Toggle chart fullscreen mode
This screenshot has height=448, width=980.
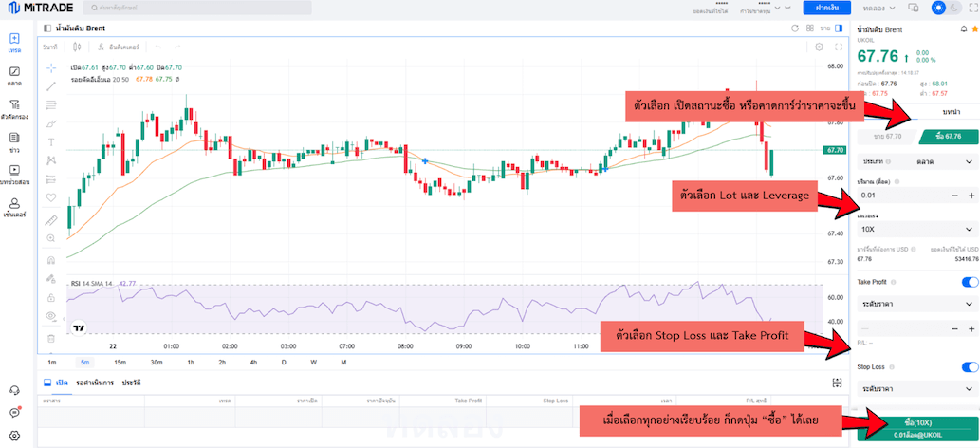pos(839,47)
